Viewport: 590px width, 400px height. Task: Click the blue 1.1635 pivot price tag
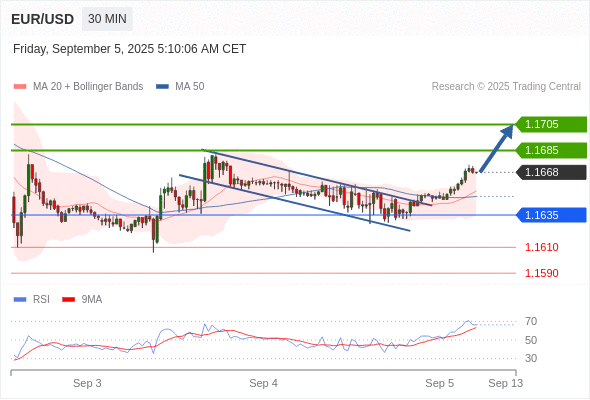coord(550,215)
